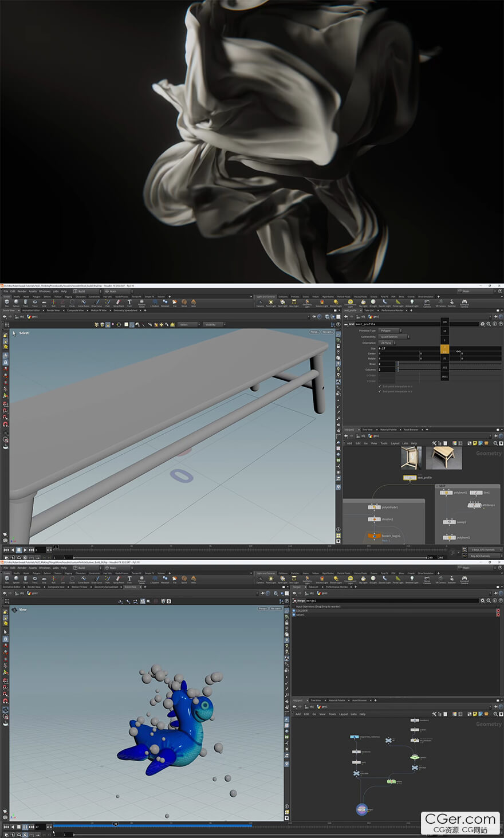Open the Add menu in the customParticleSystem network editor
Screen dimensions: 504x838
[x=298, y=714]
